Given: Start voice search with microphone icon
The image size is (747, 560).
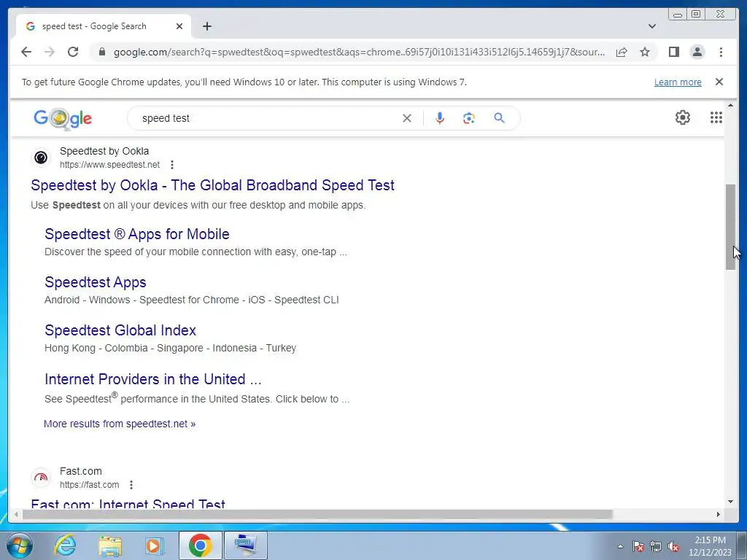Looking at the screenshot, I should tap(440, 118).
